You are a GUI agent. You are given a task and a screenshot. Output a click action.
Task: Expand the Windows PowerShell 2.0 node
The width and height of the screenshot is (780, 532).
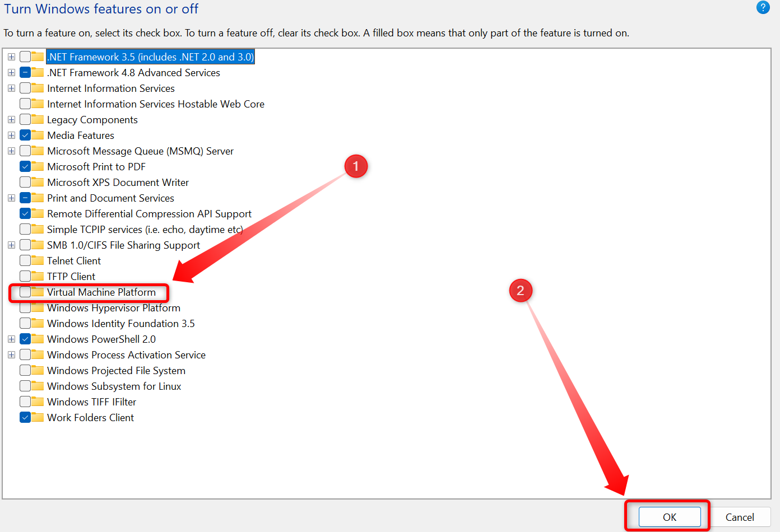click(11, 339)
